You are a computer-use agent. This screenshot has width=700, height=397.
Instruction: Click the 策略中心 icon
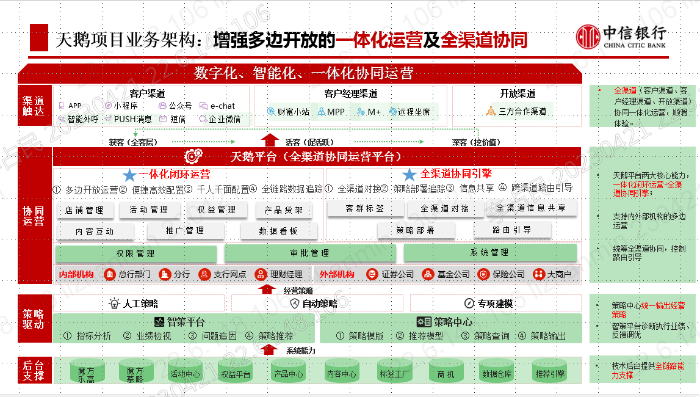click(x=424, y=322)
